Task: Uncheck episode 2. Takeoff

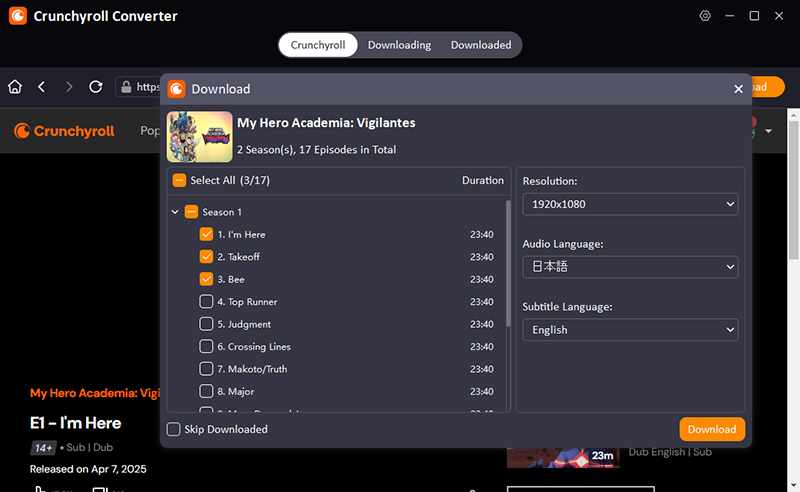Action: click(x=206, y=257)
